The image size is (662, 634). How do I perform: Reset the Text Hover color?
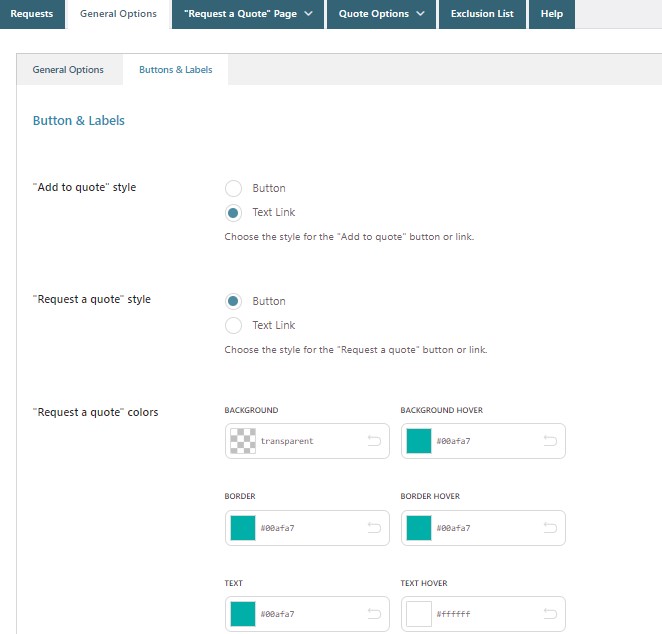click(550, 614)
